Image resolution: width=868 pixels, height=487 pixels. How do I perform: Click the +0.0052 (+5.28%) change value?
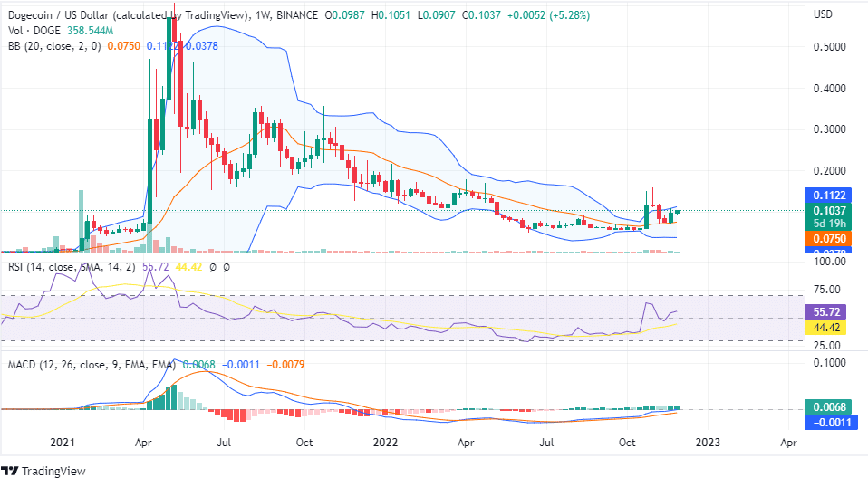point(547,15)
